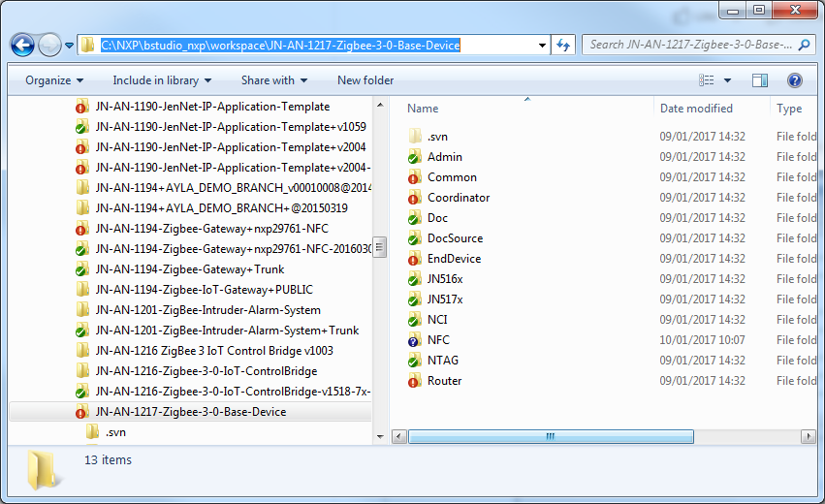The image size is (825, 504).
Task: Open the Organize menu
Action: 54,80
